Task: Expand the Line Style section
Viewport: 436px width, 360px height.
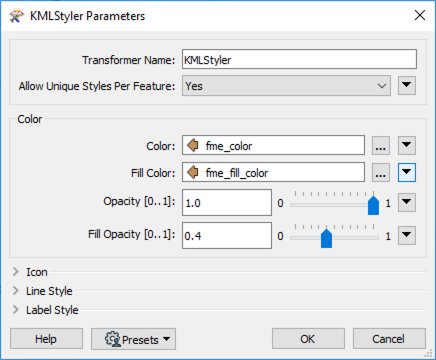Action: pyautogui.click(x=16, y=291)
